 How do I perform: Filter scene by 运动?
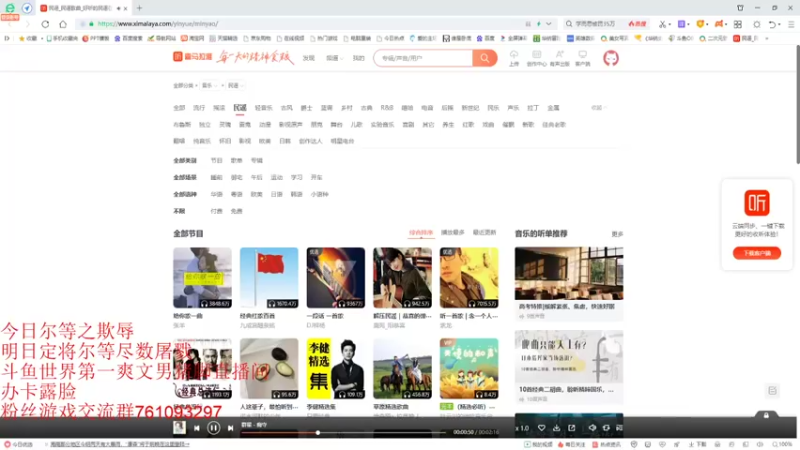pos(277,177)
